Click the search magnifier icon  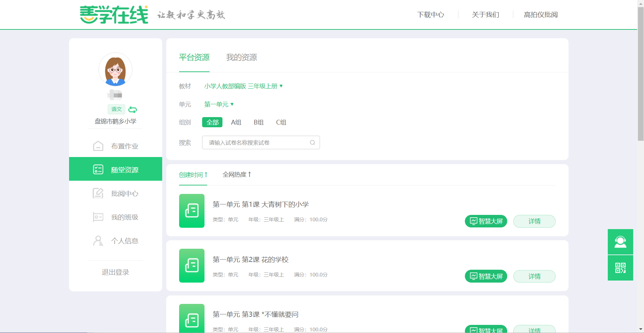click(312, 142)
